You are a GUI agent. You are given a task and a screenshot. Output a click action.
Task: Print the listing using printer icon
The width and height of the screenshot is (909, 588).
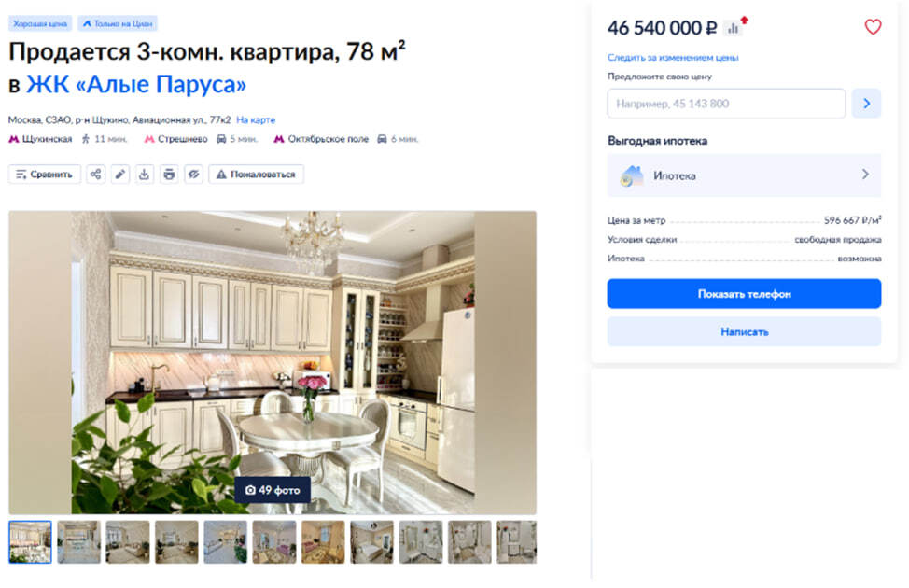[x=169, y=174]
